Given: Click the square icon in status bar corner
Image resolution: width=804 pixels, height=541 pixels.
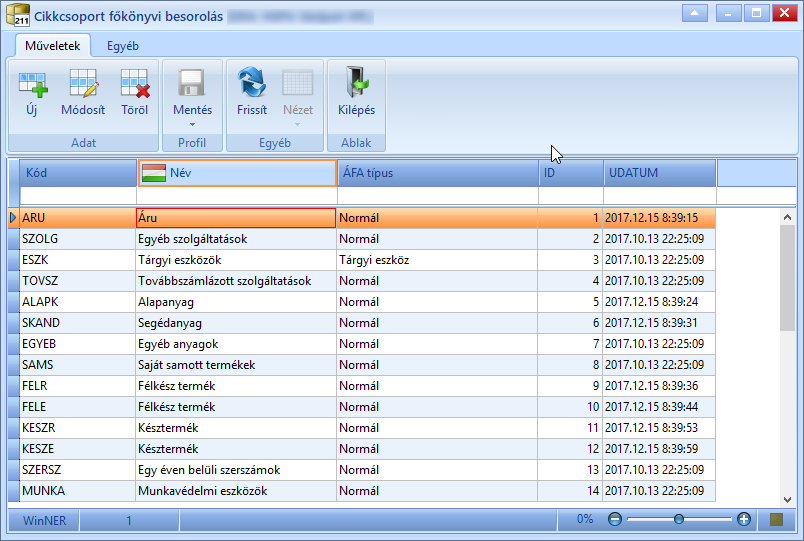Looking at the screenshot, I should coord(777,520).
